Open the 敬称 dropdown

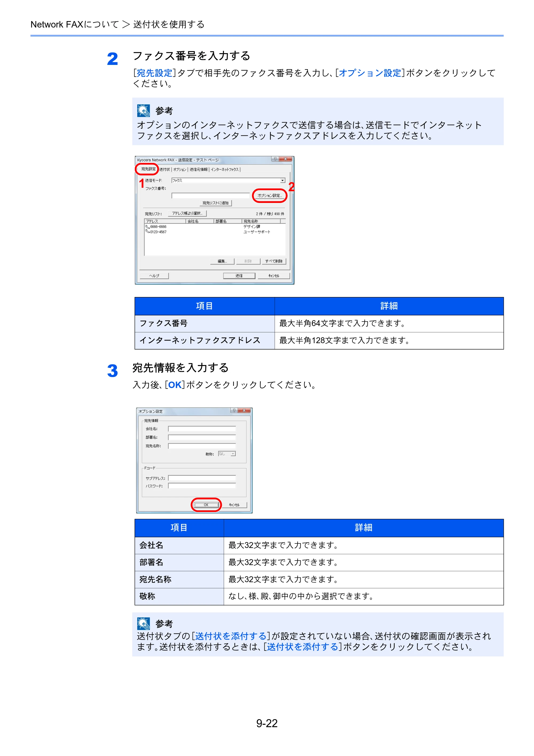pos(227,454)
